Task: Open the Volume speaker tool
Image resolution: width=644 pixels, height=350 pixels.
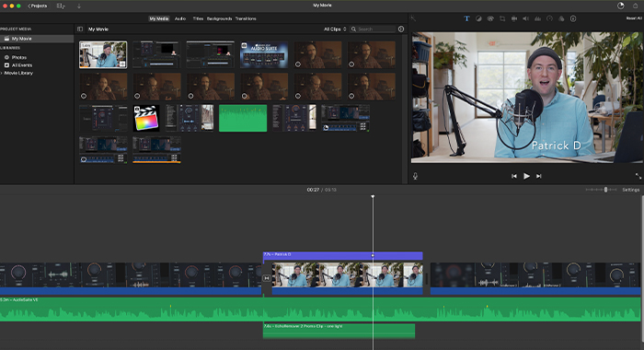Action: [x=525, y=18]
